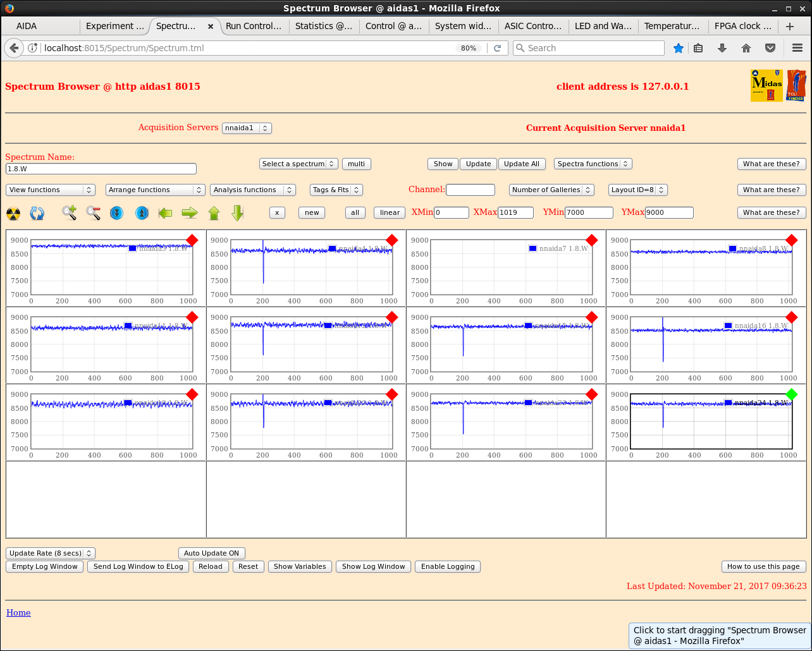Click the green diamond marker on nnaida24 plot
Image resolution: width=812 pixels, height=651 pixels.
pyautogui.click(x=791, y=394)
